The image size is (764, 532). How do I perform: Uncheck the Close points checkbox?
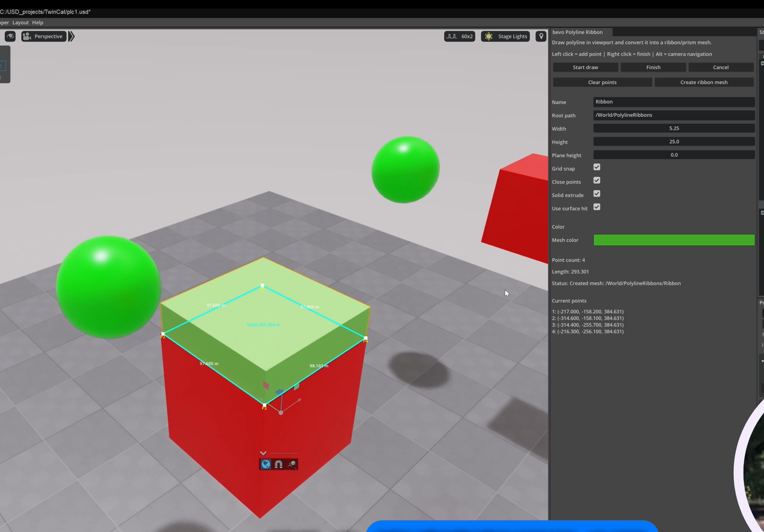(x=597, y=181)
